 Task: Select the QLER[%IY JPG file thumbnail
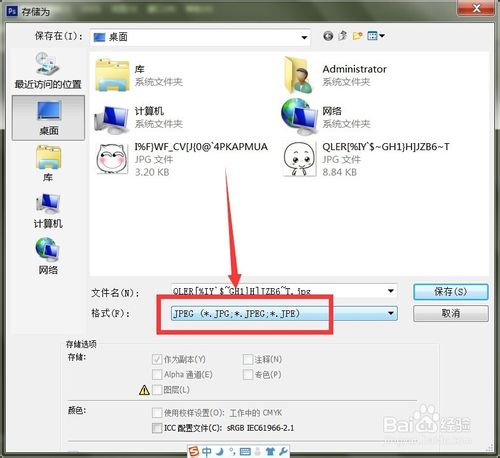click(x=299, y=159)
